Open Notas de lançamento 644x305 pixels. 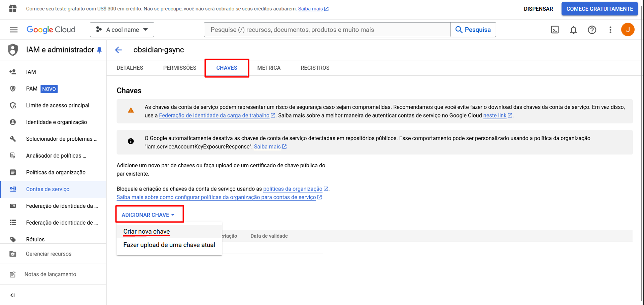tap(53, 274)
